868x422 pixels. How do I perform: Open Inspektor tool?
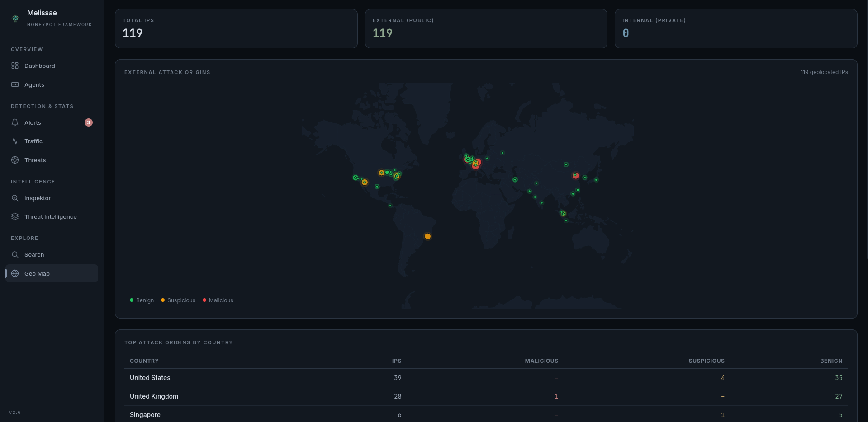(x=52, y=198)
